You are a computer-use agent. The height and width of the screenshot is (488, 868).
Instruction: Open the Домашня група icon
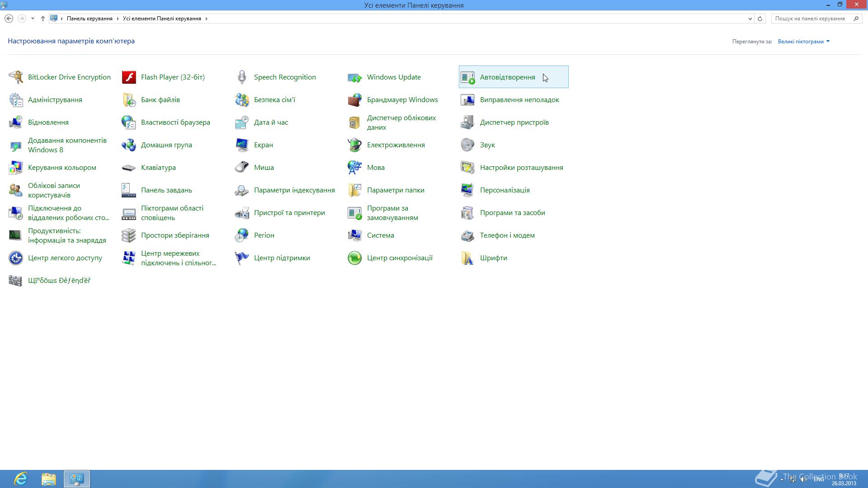tap(129, 145)
